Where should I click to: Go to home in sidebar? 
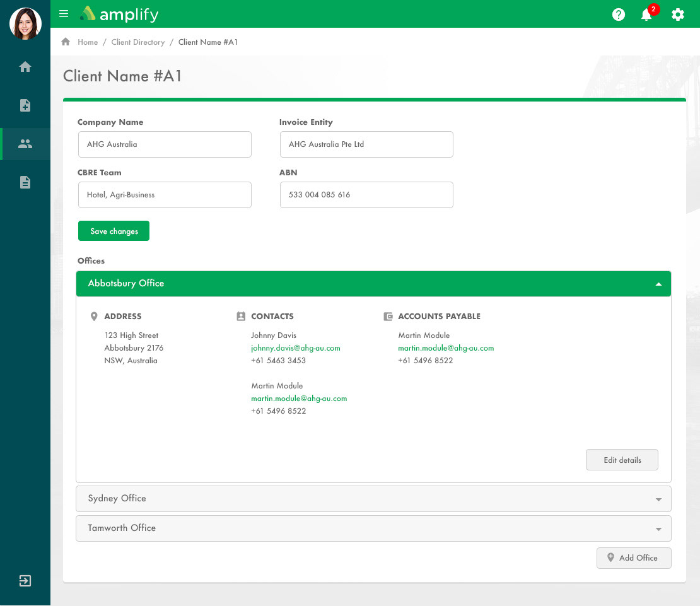(25, 66)
